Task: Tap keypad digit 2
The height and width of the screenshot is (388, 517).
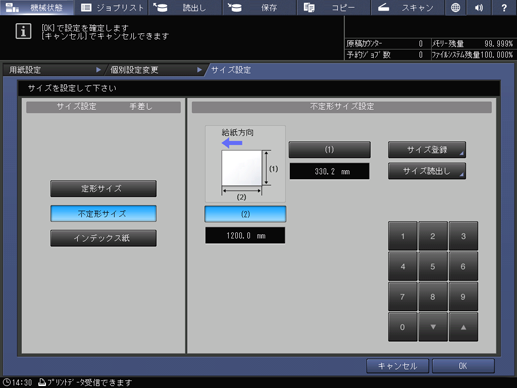Action: tap(433, 236)
